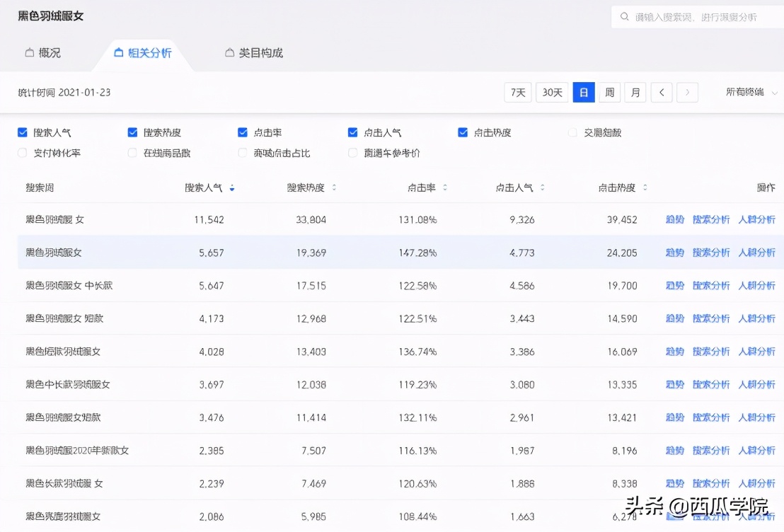Sort by 搜索人气 column arrow

pyautogui.click(x=232, y=188)
